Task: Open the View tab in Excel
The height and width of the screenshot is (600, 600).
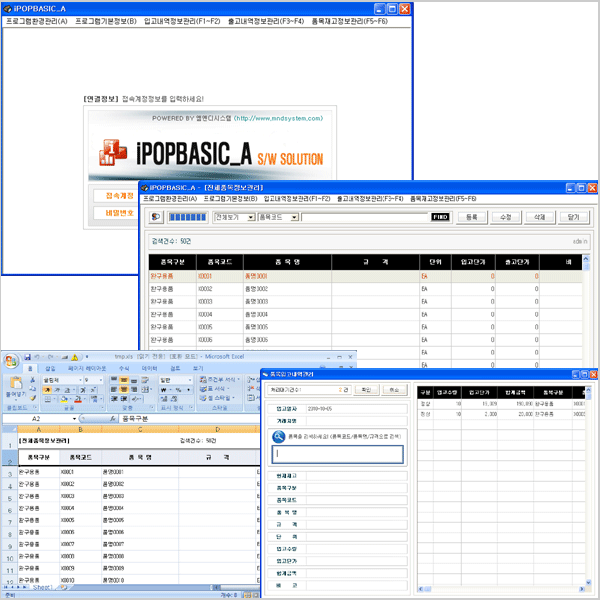Action: 198,369
